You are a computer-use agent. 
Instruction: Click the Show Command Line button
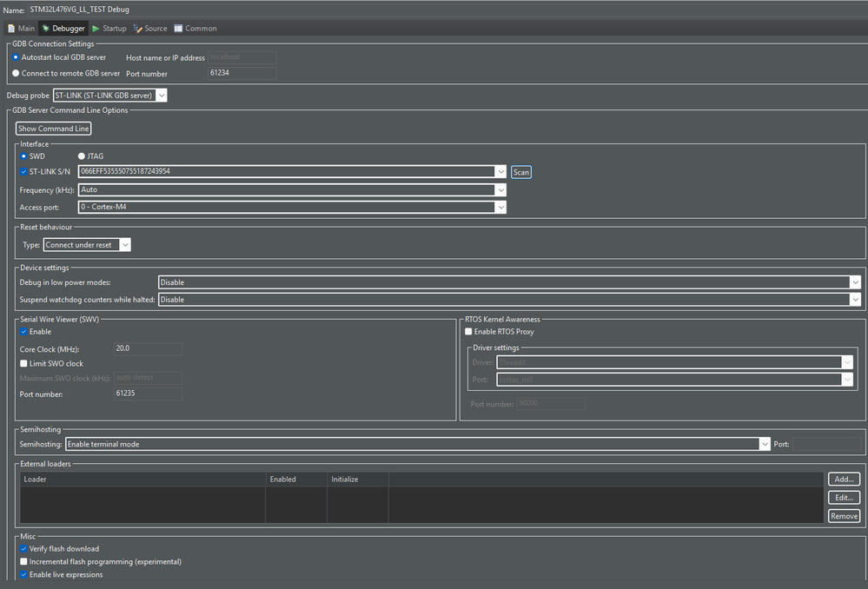53,129
